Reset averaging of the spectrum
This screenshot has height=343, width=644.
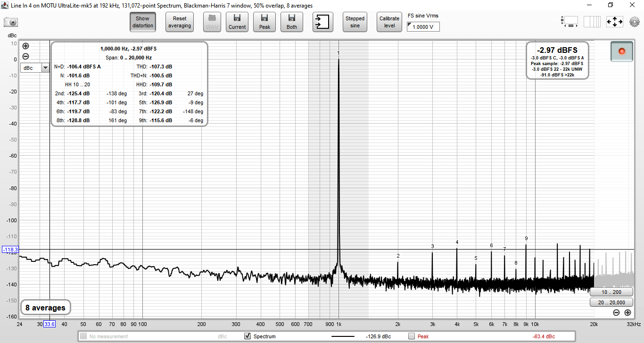[x=180, y=22]
